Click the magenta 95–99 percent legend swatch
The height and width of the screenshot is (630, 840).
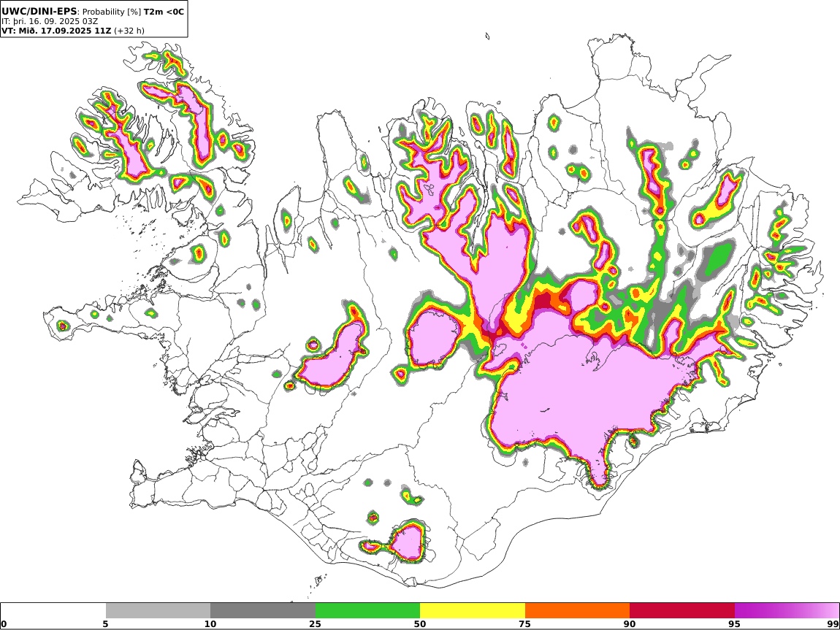[787, 610]
